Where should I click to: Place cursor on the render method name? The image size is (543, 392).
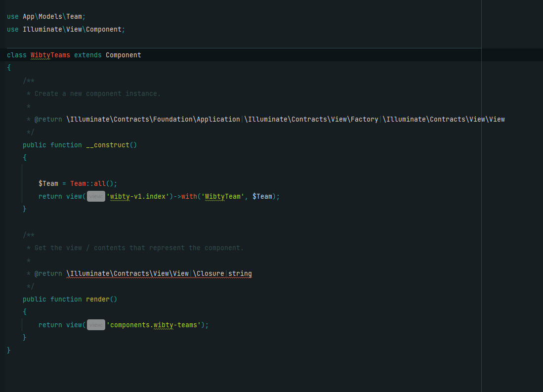pyautogui.click(x=97, y=299)
